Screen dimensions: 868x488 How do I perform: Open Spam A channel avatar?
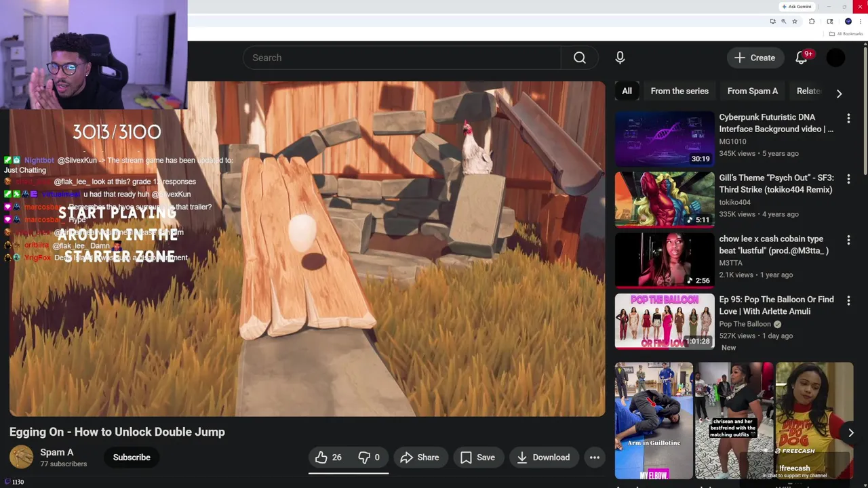click(x=21, y=457)
